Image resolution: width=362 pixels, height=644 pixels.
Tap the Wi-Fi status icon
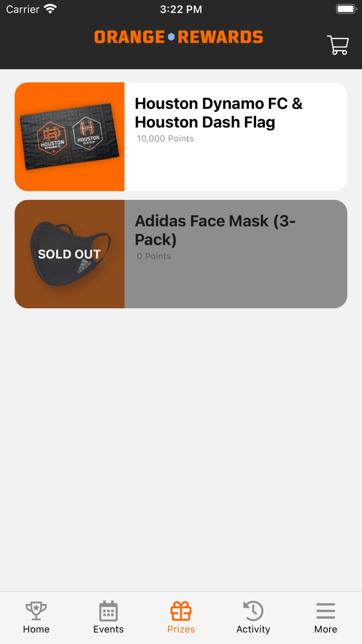(50, 9)
